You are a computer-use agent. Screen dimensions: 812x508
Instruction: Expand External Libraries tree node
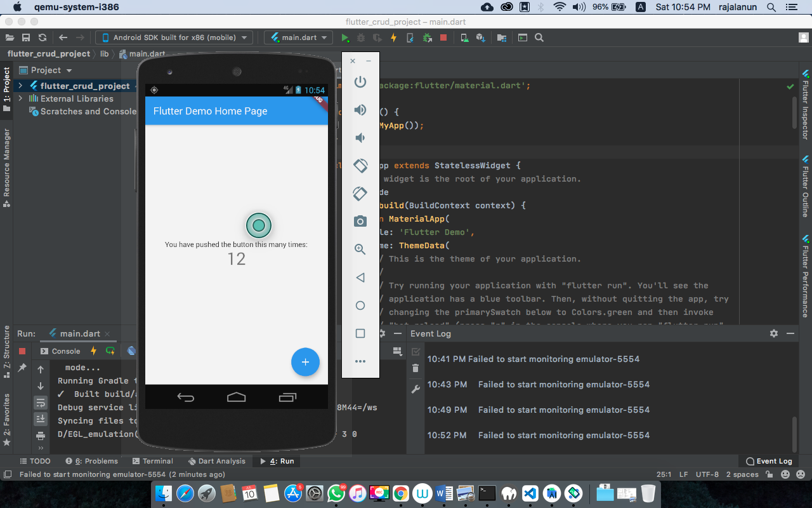point(20,98)
